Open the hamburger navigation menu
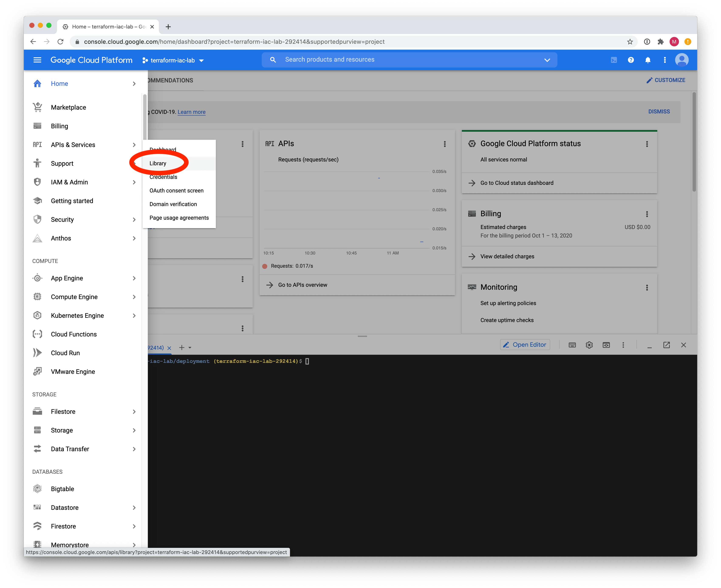 point(37,60)
